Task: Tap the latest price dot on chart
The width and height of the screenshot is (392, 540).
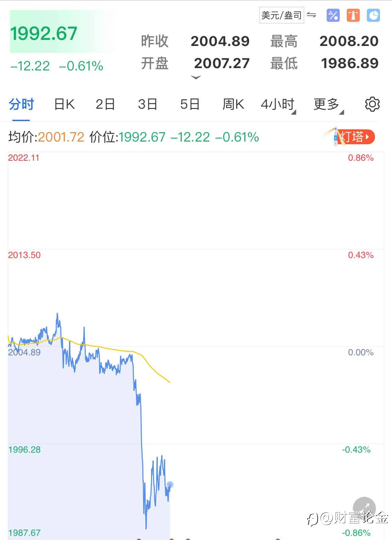Action: [x=170, y=485]
